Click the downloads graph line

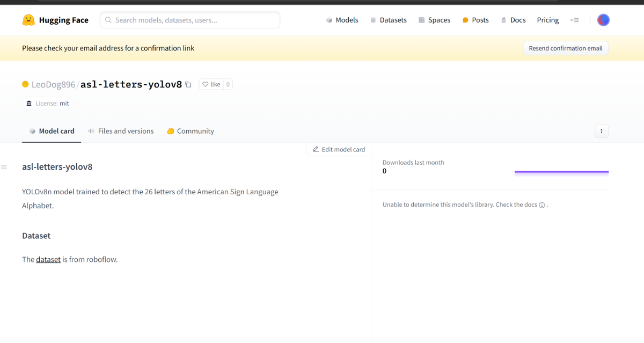point(561,172)
